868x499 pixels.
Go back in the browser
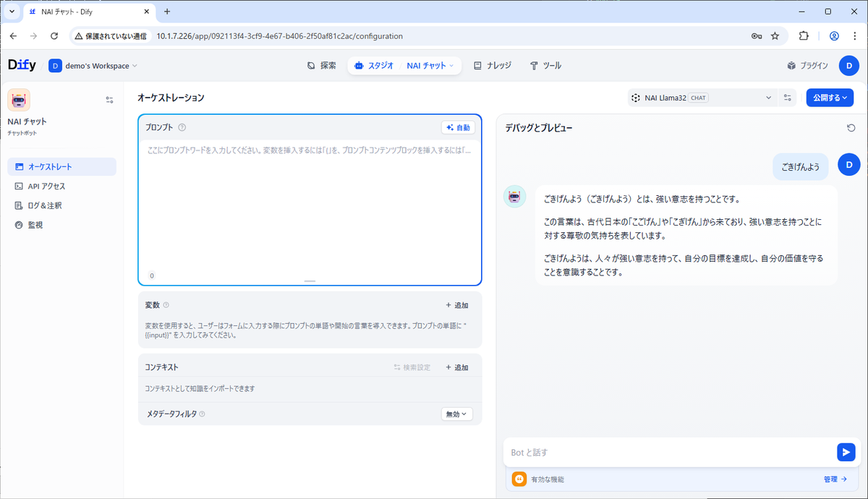[13, 35]
